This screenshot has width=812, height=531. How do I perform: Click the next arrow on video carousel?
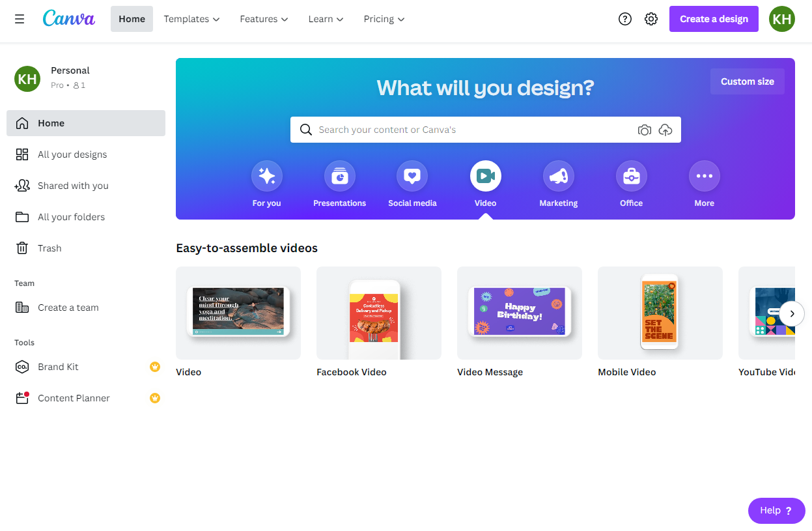792,313
